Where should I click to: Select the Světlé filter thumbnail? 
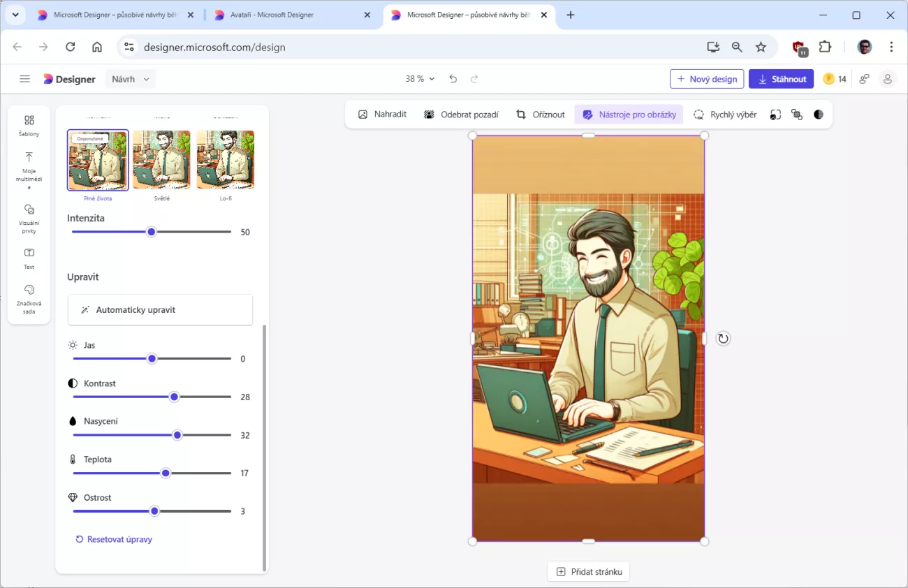161,160
